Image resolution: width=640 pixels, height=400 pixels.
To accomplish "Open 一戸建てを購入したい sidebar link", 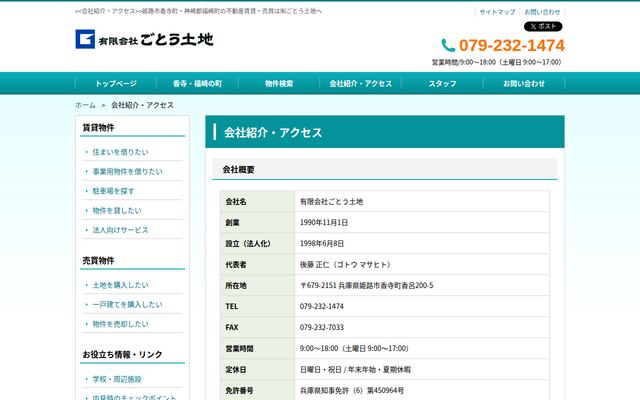I will 127,304.
